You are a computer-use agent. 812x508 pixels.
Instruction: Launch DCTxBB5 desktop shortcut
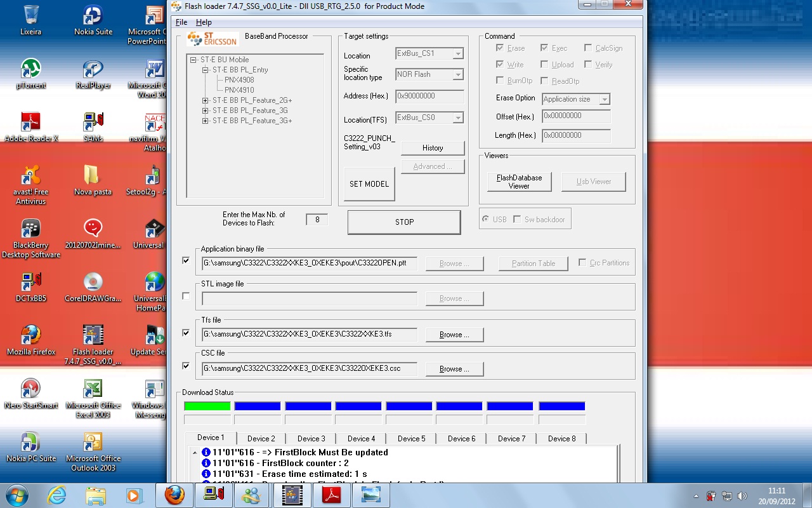tap(30, 287)
